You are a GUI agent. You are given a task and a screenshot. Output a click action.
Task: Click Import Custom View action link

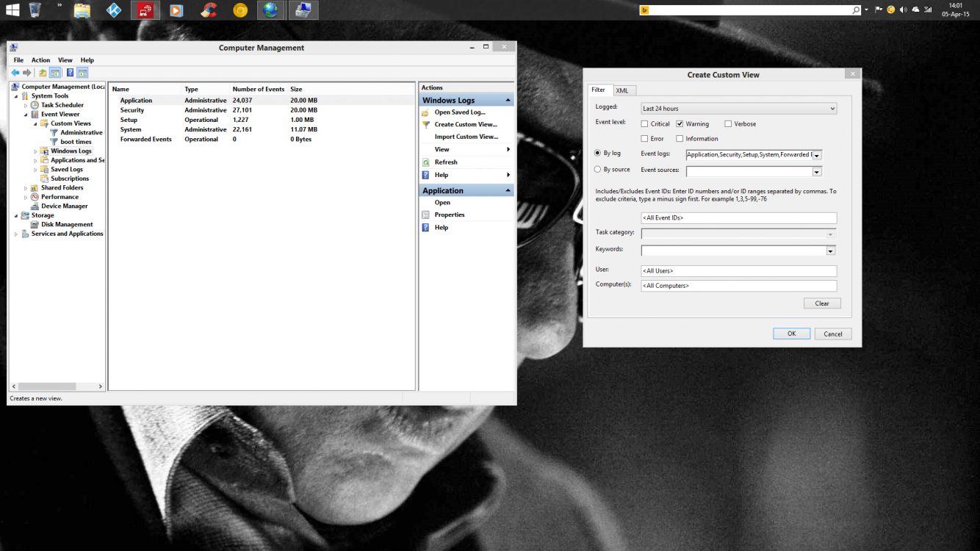[x=466, y=137]
